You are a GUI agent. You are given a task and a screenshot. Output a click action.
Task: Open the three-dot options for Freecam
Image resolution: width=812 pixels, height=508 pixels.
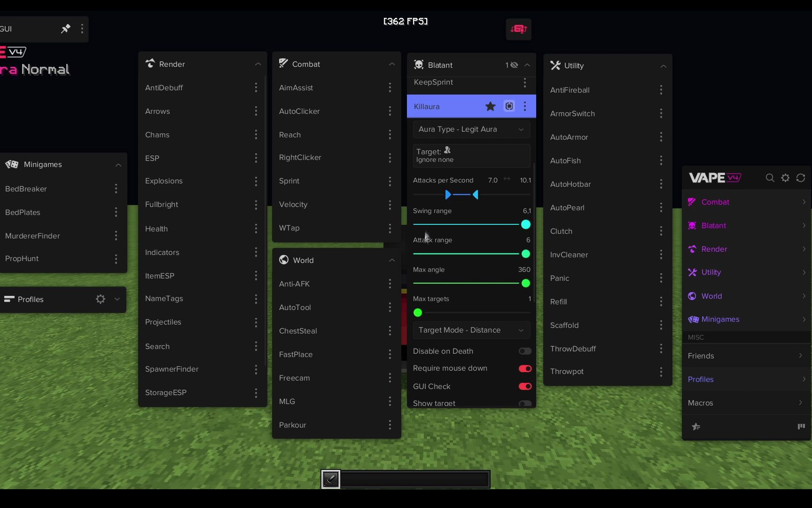(x=390, y=378)
